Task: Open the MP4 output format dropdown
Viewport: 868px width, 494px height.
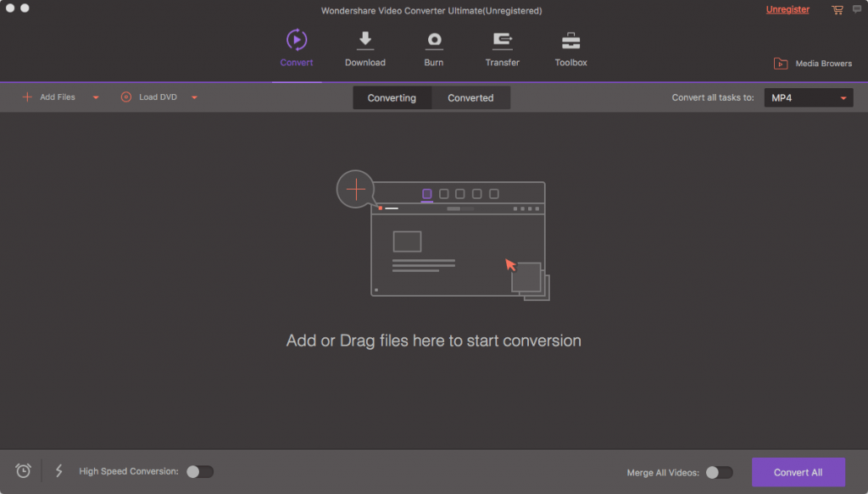Action: [809, 98]
